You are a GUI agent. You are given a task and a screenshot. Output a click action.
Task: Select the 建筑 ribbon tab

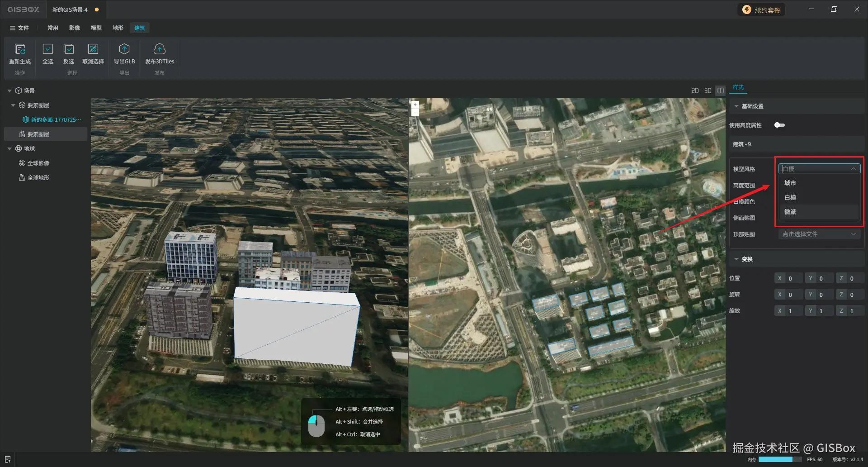pyautogui.click(x=140, y=28)
